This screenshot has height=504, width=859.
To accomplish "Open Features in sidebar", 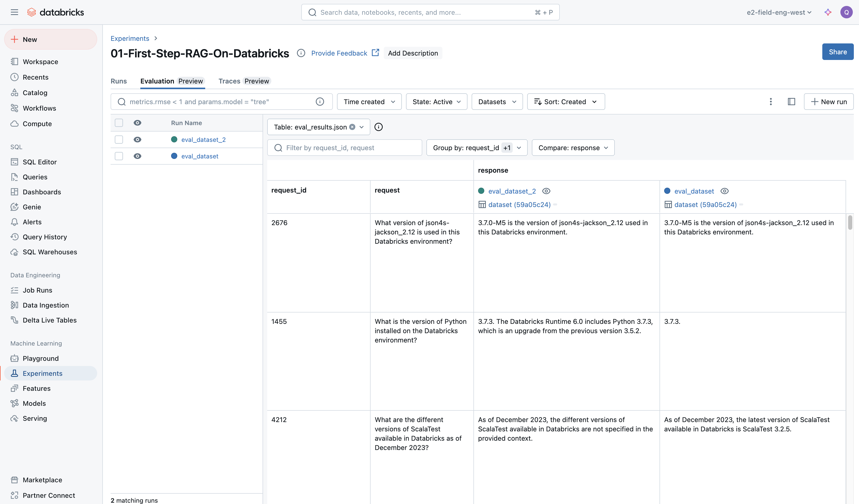I will pyautogui.click(x=50, y=388).
